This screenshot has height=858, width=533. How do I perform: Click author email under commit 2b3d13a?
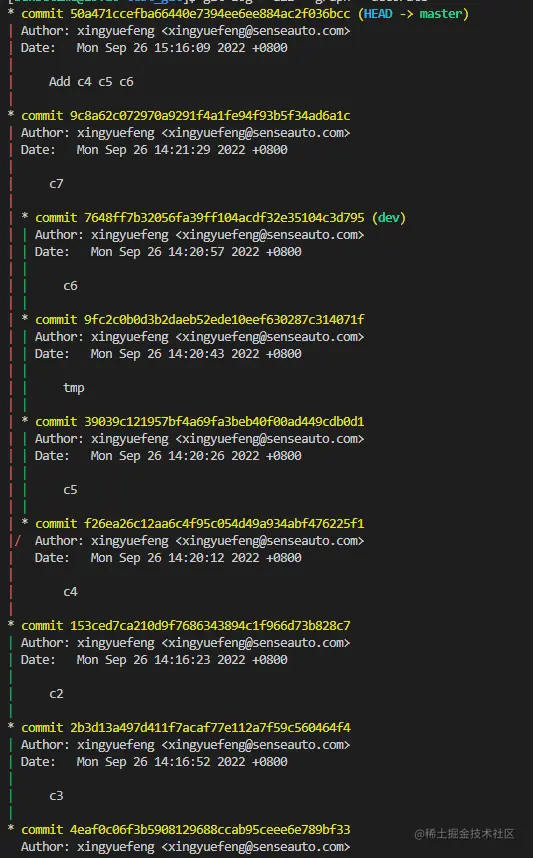[256, 745]
